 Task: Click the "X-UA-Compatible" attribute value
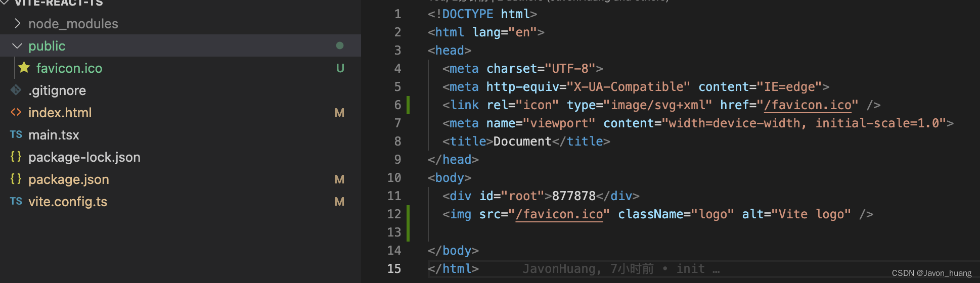[x=629, y=87]
